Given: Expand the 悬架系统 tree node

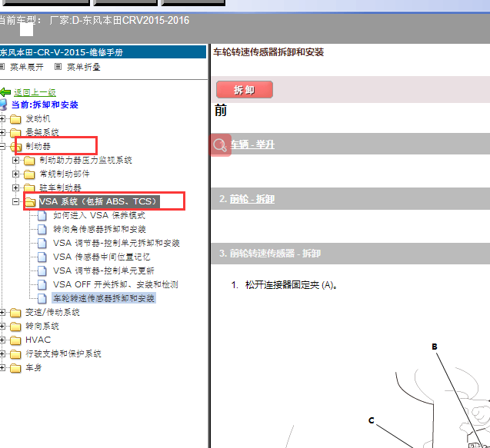Looking at the screenshot, I should (2, 132).
